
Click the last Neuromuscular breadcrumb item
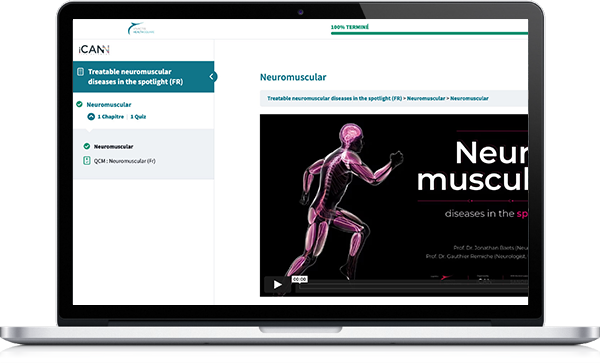point(469,98)
